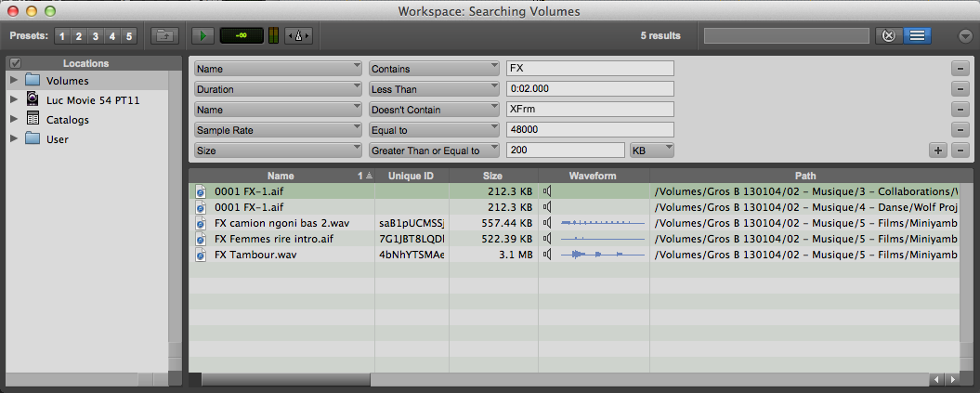This screenshot has width=980, height=393.
Task: Recall workspace preset 4
Action: pos(111,36)
